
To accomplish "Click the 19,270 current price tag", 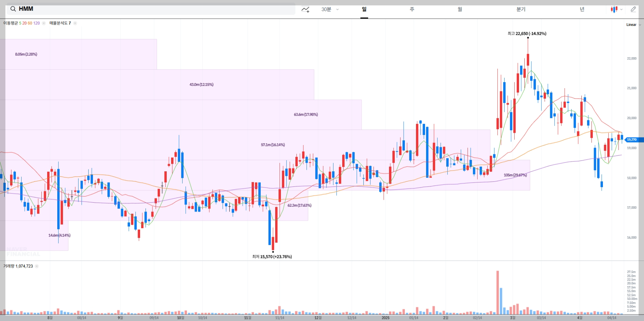I will (634, 140).
